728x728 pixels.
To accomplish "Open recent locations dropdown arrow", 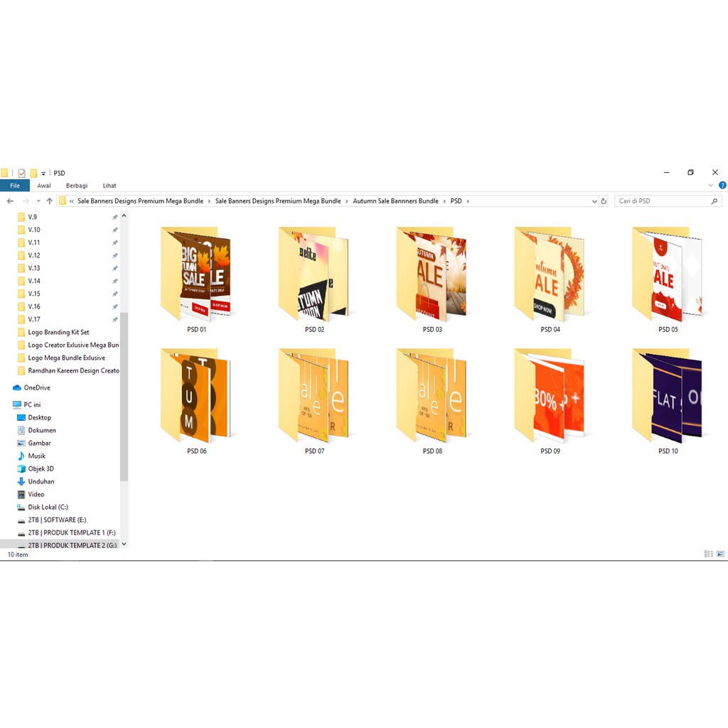I will click(38, 201).
